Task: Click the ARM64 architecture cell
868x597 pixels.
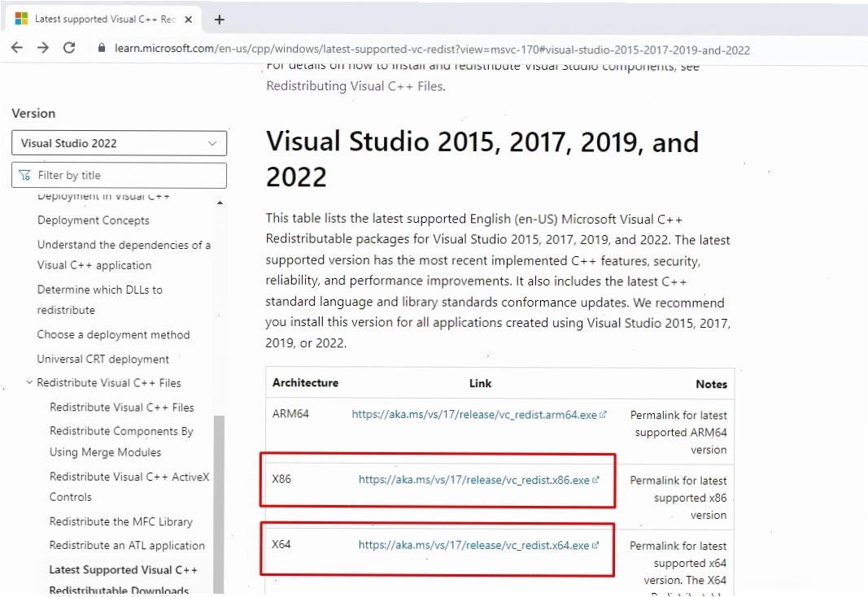Action: tap(290, 414)
